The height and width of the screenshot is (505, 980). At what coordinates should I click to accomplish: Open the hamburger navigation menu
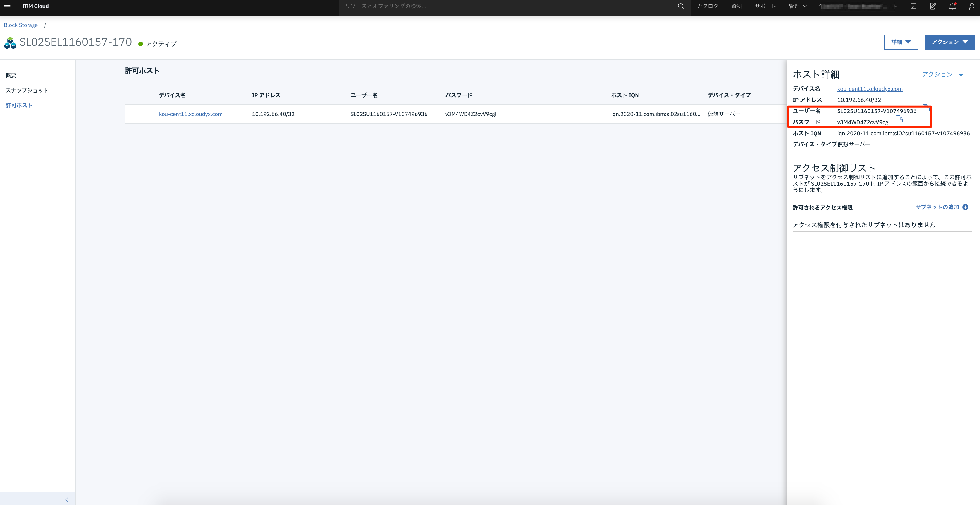coord(7,6)
